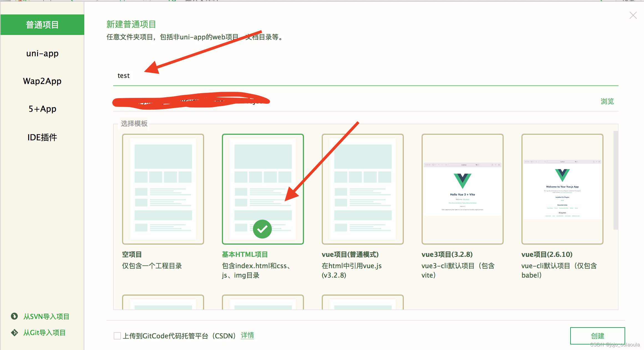Click the Git import icon

[x=14, y=332]
